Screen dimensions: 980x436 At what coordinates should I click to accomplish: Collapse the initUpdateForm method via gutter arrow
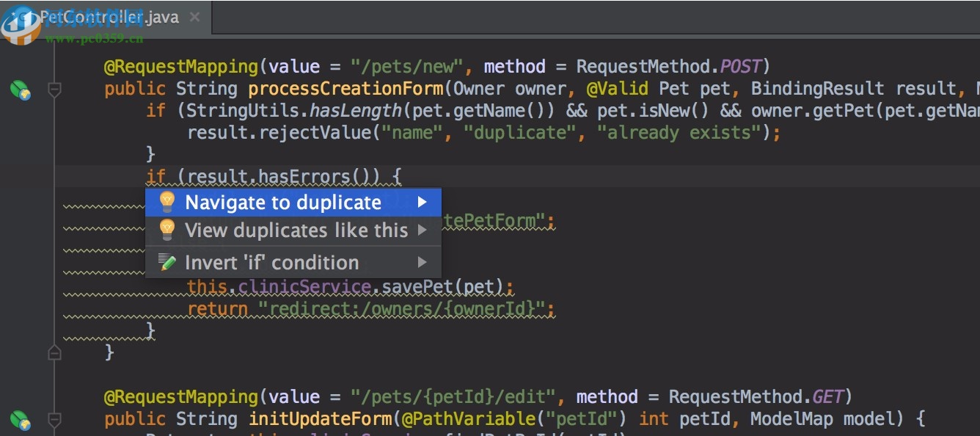[x=54, y=419]
